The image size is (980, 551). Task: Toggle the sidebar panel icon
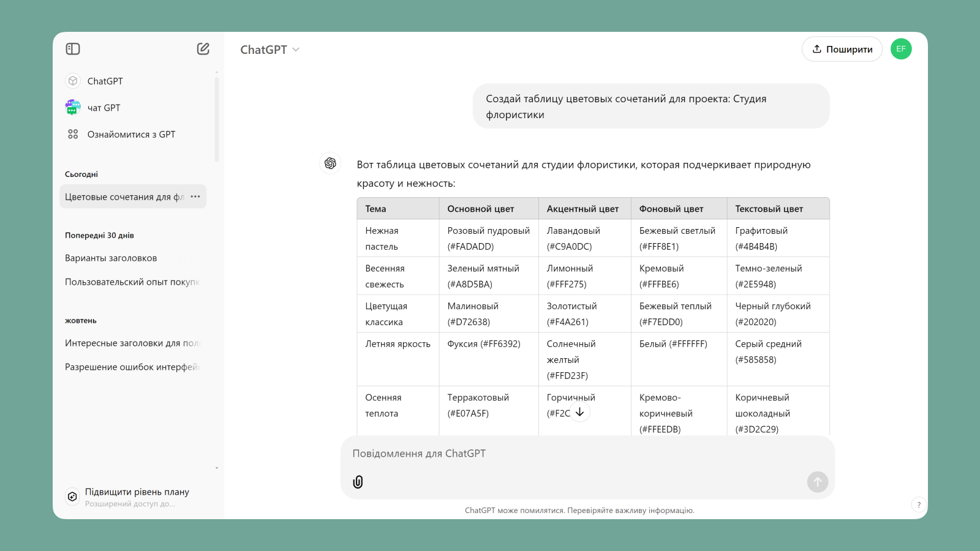pyautogui.click(x=73, y=49)
